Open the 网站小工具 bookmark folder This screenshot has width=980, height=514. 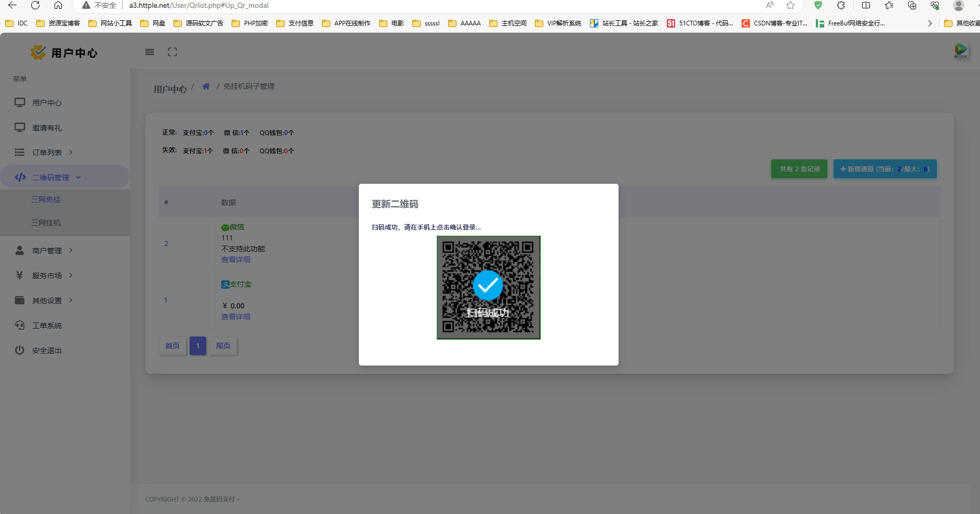pyautogui.click(x=110, y=23)
